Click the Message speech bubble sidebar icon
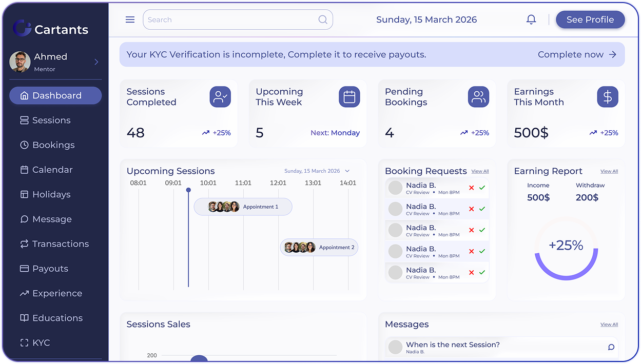The image size is (641, 364). (24, 219)
